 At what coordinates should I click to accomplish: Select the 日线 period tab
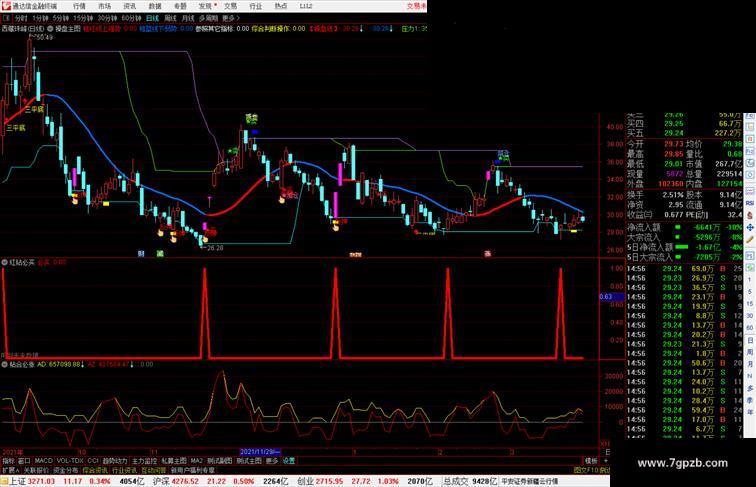152,18
